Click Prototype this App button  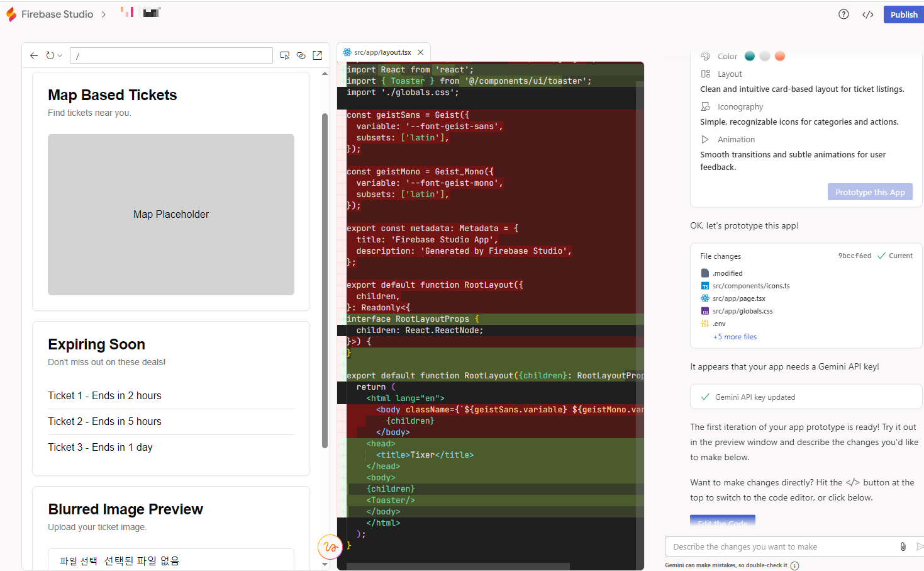pos(870,192)
